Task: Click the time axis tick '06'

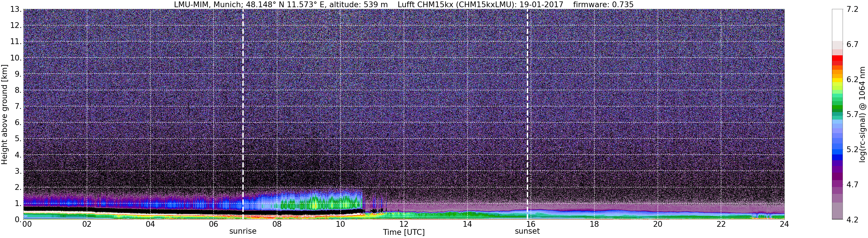Action: click(214, 224)
